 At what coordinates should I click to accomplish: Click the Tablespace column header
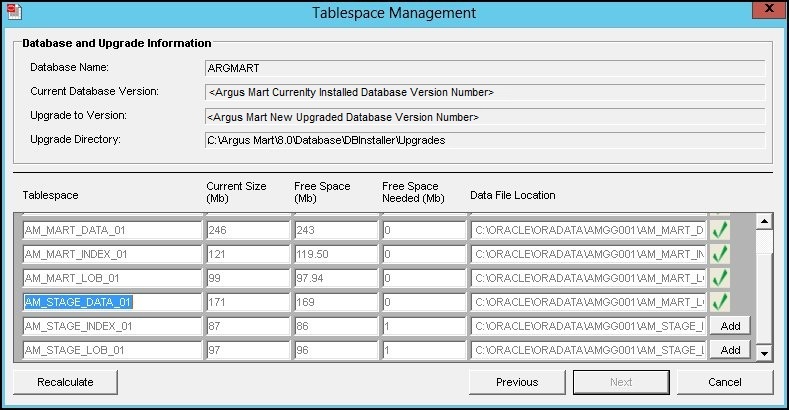click(x=50, y=196)
